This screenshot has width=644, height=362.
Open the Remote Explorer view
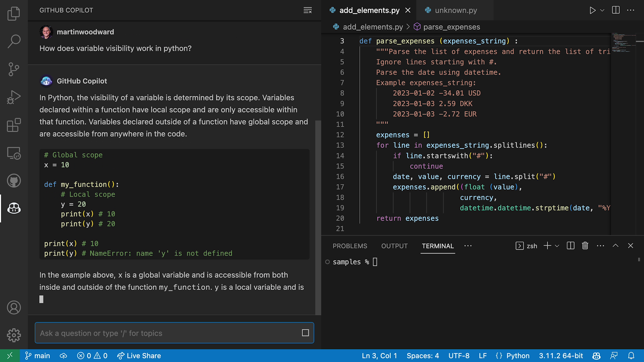pyautogui.click(x=14, y=153)
